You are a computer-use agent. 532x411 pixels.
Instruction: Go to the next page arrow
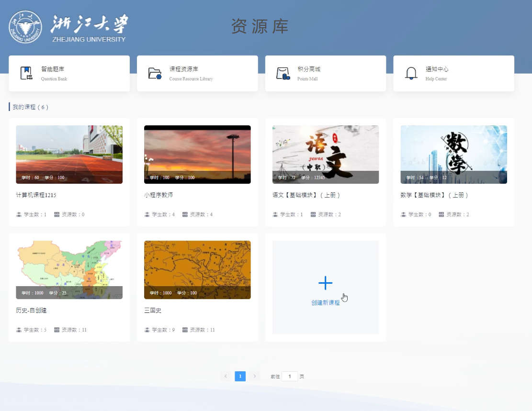pyautogui.click(x=255, y=376)
